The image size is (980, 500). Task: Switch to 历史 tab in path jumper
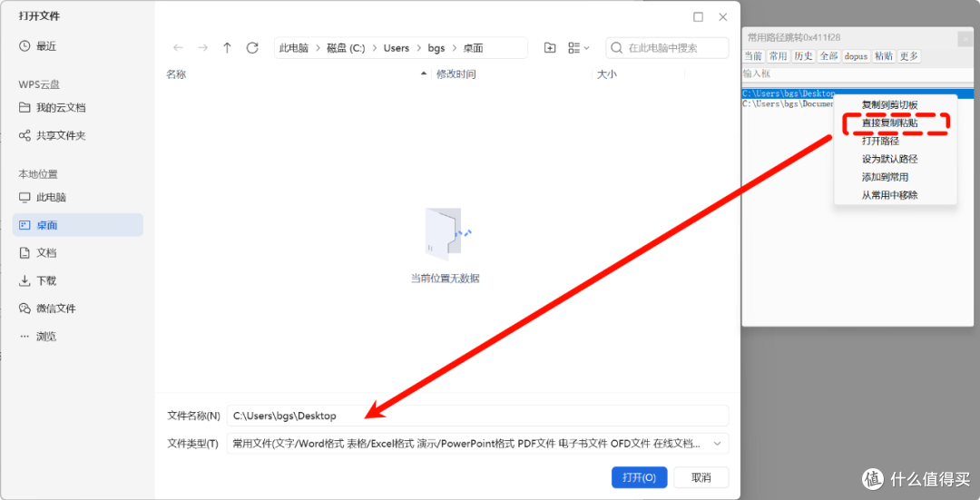coord(803,56)
